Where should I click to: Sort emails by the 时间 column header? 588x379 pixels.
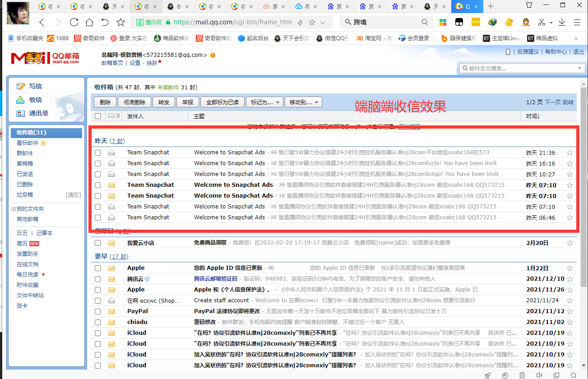tap(533, 116)
